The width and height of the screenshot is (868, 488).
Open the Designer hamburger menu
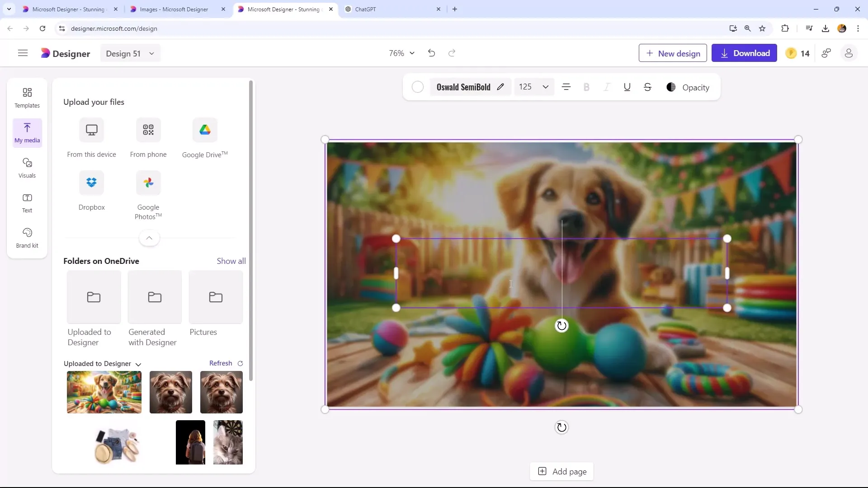click(23, 53)
